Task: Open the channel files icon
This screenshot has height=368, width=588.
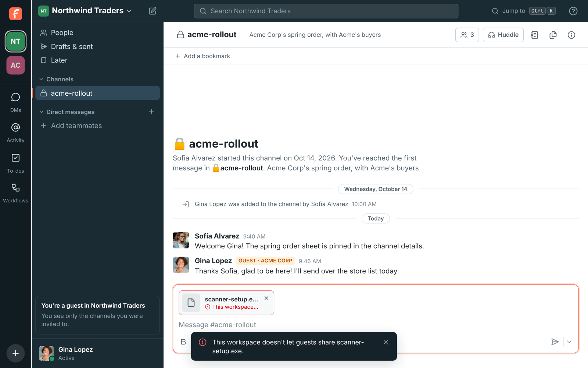Action: click(x=553, y=35)
